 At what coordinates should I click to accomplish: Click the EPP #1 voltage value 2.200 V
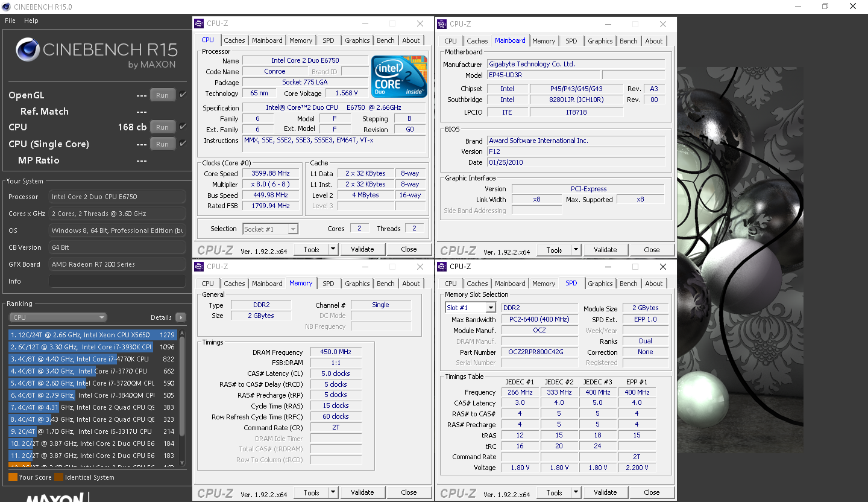637,468
